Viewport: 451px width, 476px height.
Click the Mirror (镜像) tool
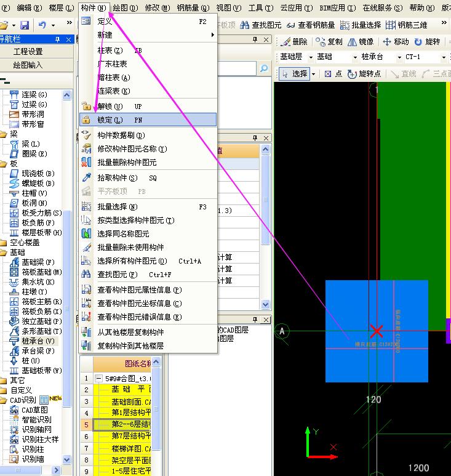click(361, 42)
